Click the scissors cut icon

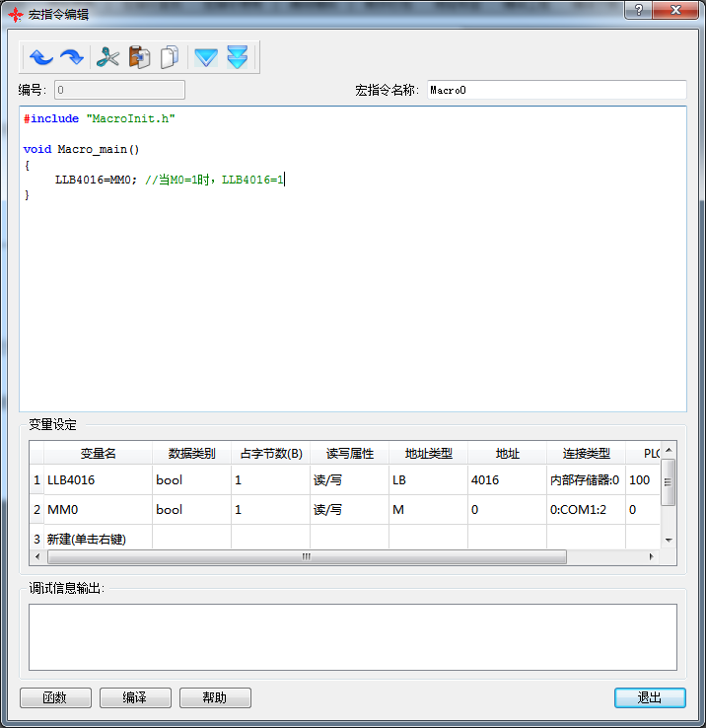click(107, 58)
